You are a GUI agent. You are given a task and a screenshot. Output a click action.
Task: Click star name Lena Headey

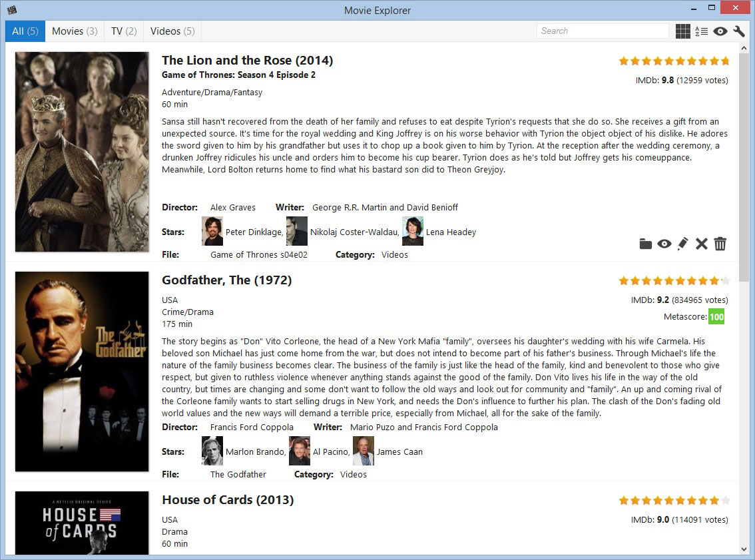(x=451, y=232)
